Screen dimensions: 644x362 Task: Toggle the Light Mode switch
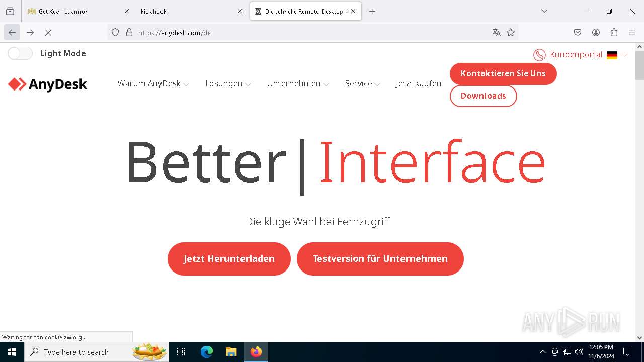point(20,53)
